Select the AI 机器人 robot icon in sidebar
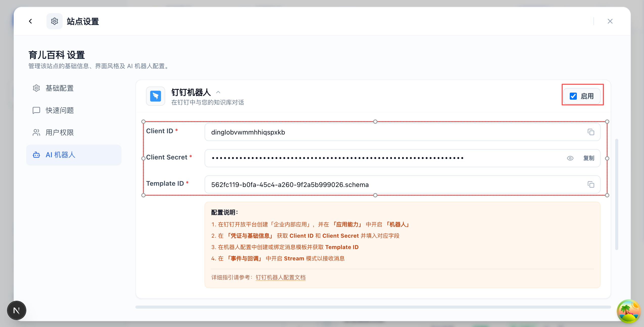The width and height of the screenshot is (644, 327). tap(36, 155)
